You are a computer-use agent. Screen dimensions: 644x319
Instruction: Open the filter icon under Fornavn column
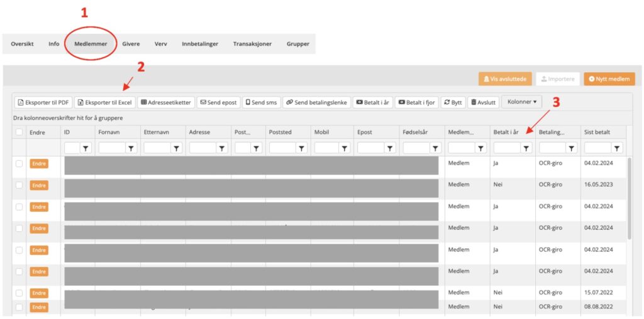click(x=131, y=148)
